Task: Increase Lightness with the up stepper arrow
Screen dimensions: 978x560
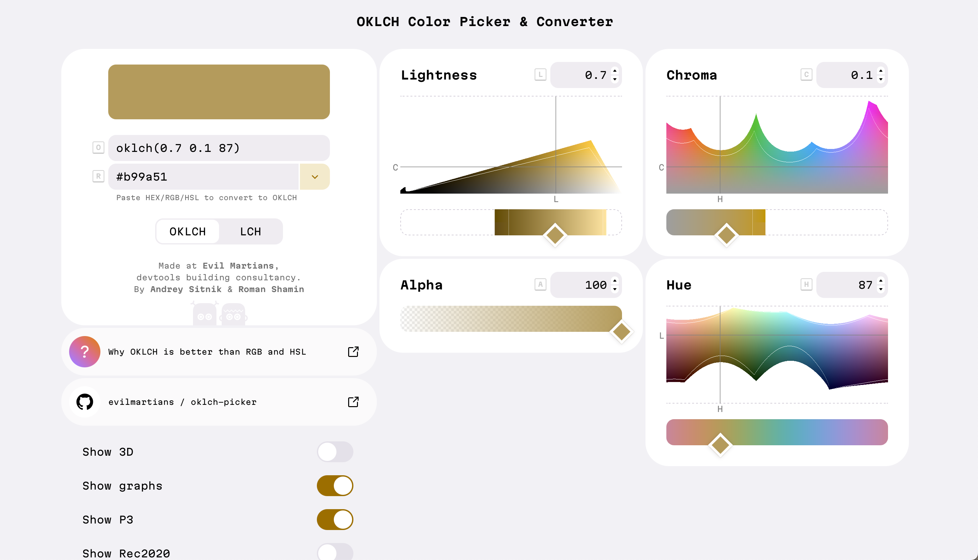Action: click(615, 70)
